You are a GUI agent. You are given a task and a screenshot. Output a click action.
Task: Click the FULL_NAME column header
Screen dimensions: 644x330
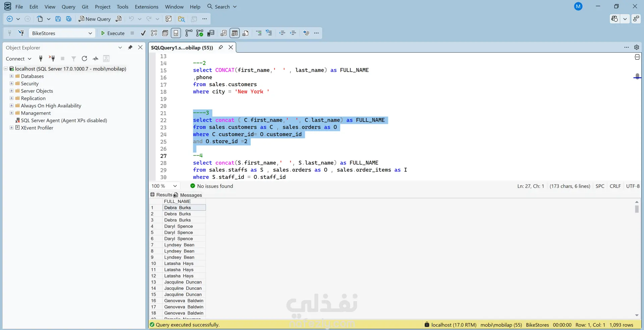[x=184, y=201]
